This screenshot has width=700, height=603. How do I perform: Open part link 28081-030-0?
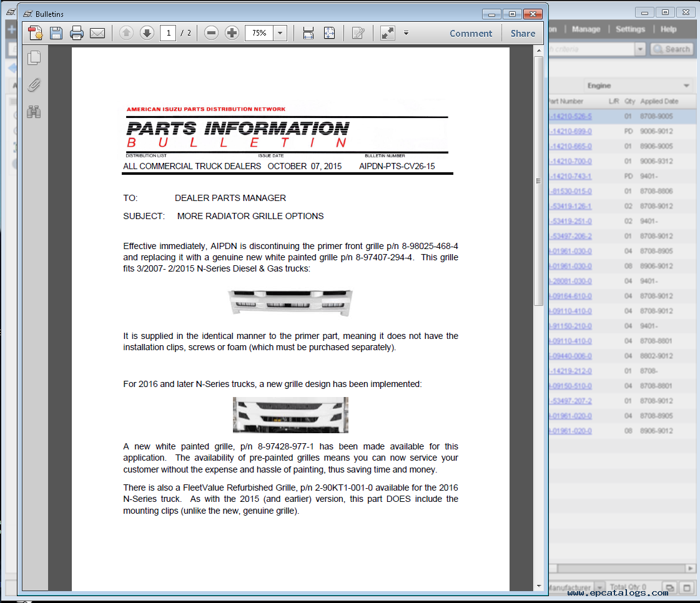click(x=571, y=281)
